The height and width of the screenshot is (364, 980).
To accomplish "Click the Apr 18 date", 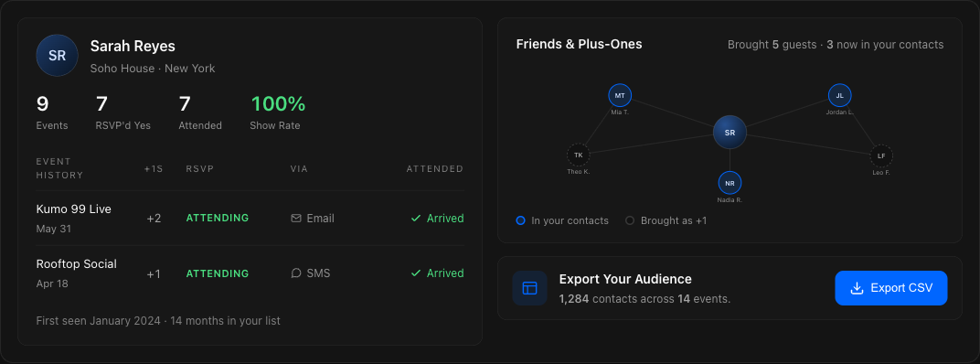I will tap(52, 284).
